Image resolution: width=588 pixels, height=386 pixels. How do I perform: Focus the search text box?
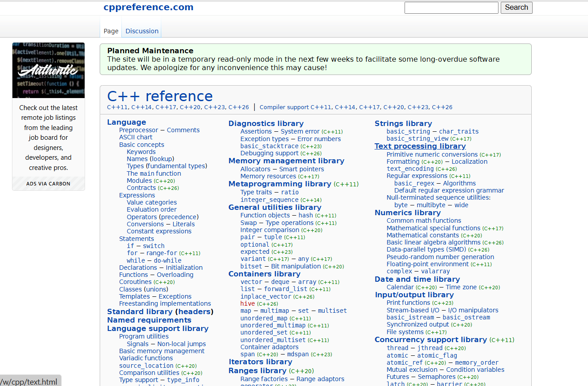452,8
